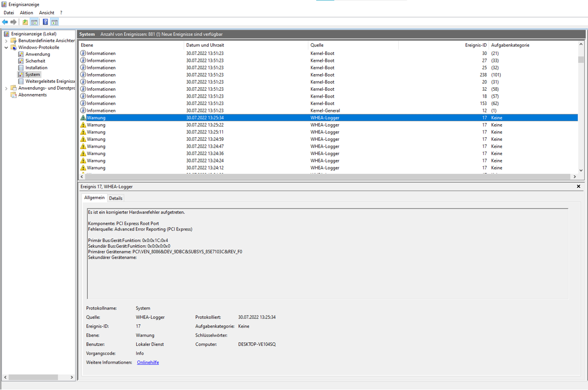Click event list horizontal scroll right arrow
The height and width of the screenshot is (390, 588).
point(574,177)
